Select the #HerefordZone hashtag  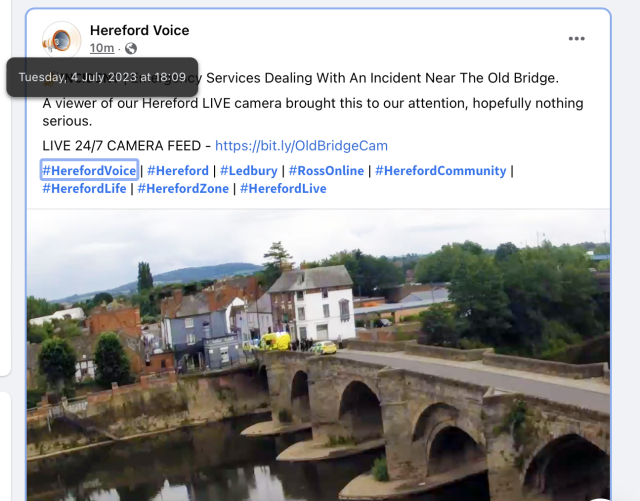(x=183, y=189)
